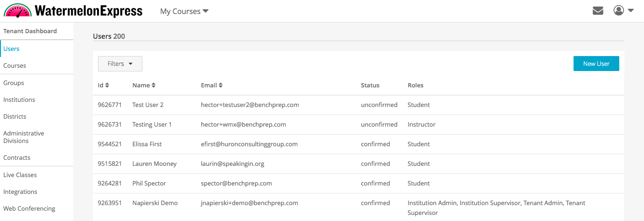Click the Elissa First user row
The height and width of the screenshot is (221, 644).
pyautogui.click(x=147, y=144)
